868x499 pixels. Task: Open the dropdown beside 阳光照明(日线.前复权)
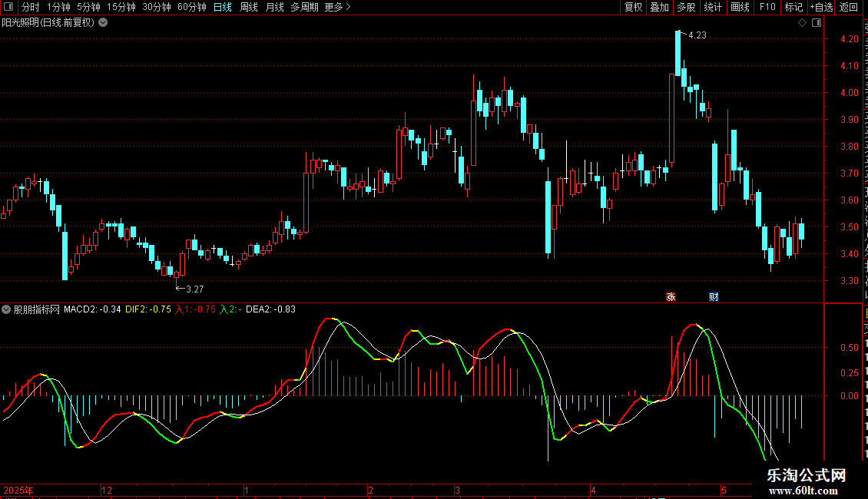[x=103, y=23]
